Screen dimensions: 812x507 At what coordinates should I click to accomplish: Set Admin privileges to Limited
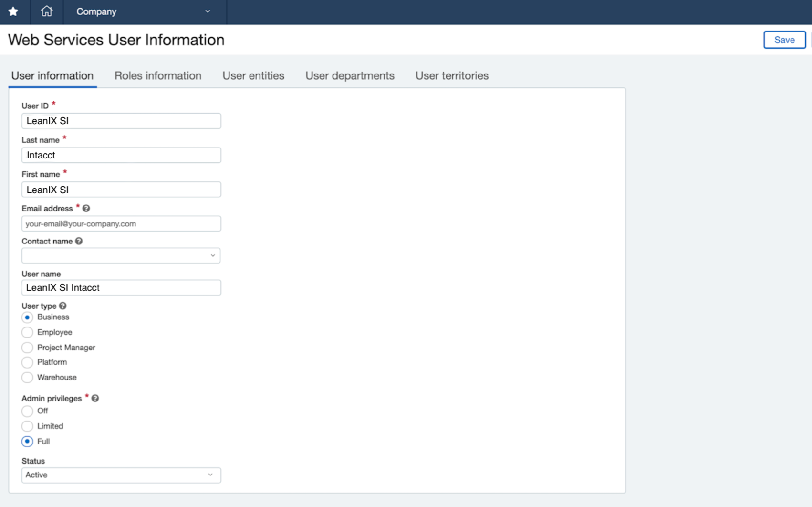[x=27, y=426]
